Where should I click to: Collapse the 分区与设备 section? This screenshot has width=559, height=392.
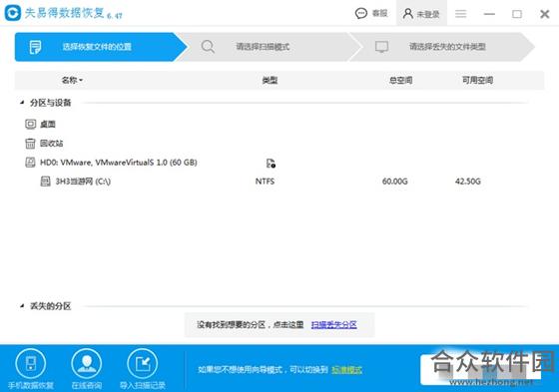coord(22,103)
